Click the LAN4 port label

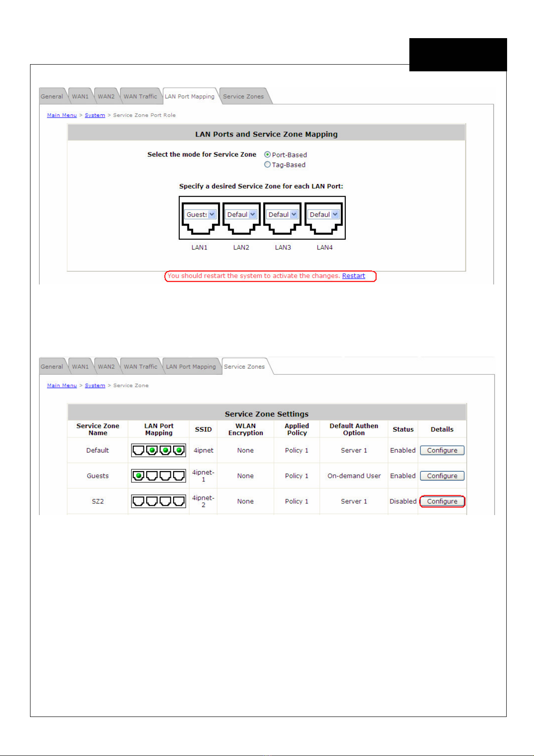click(325, 247)
